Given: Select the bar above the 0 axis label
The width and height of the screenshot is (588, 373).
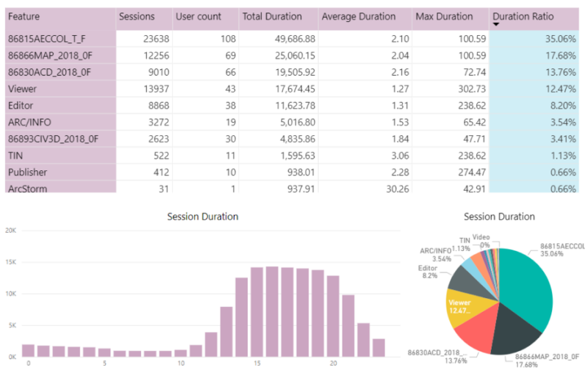Looking at the screenshot, I should pyautogui.click(x=28, y=350).
